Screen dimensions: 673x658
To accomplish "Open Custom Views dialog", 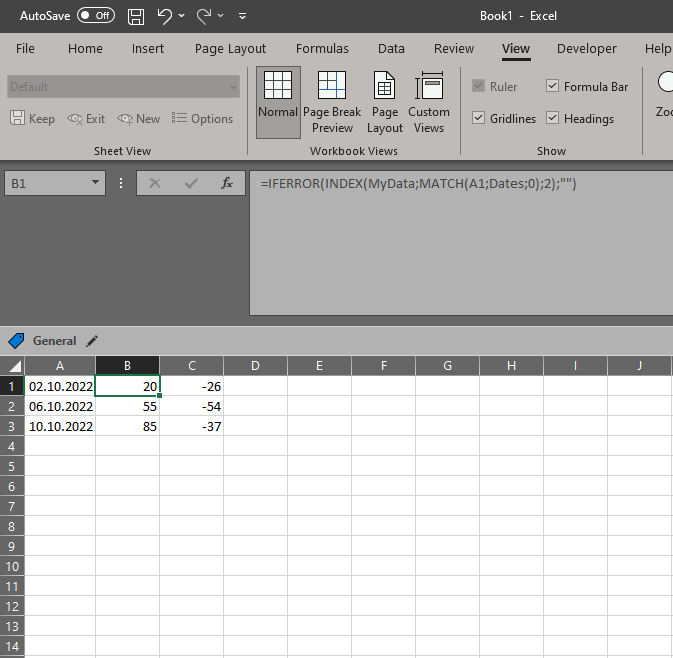I will 429,102.
